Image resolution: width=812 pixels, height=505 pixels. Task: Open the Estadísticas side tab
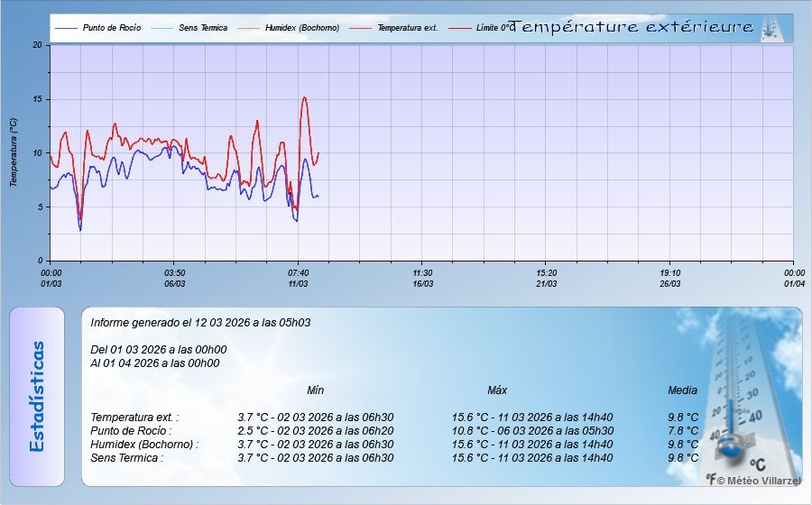(37, 396)
